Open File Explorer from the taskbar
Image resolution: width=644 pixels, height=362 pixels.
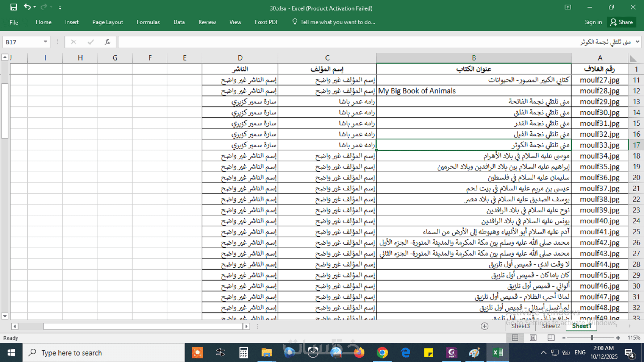[x=267, y=353]
